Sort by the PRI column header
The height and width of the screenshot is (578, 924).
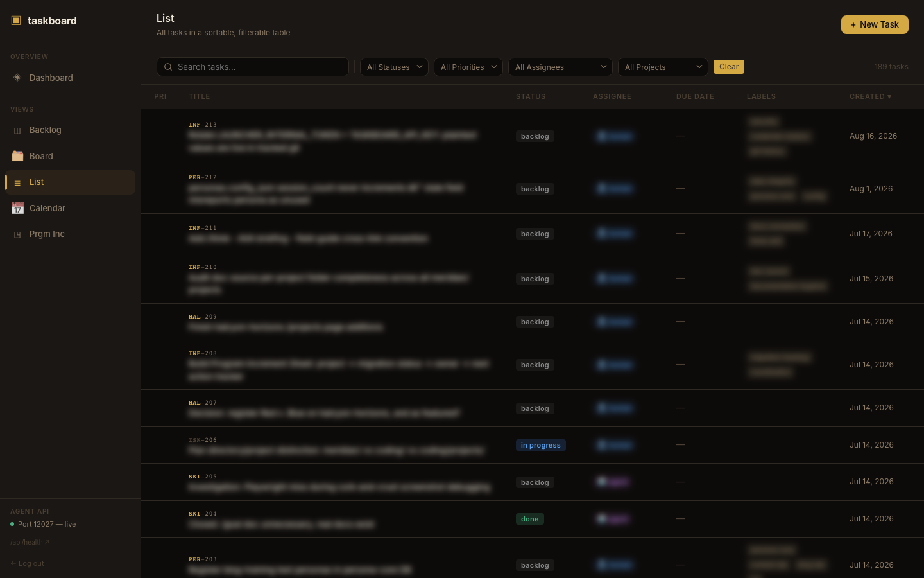(x=160, y=96)
